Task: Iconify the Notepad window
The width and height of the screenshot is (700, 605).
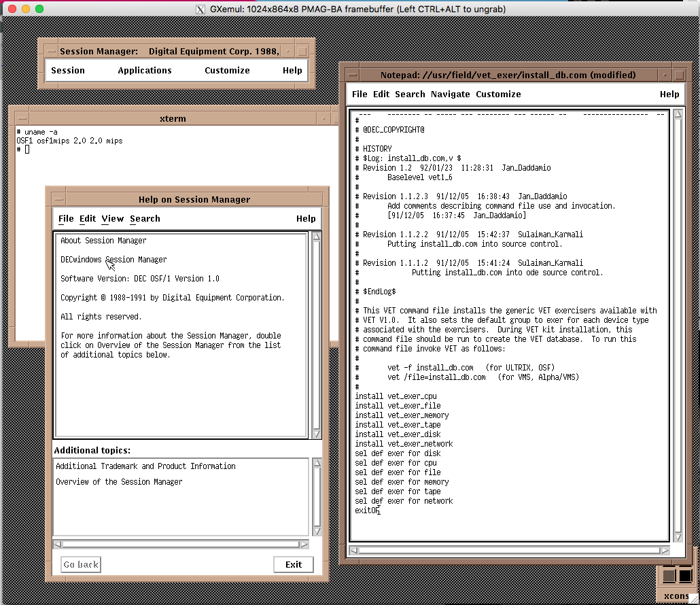Action: point(665,75)
